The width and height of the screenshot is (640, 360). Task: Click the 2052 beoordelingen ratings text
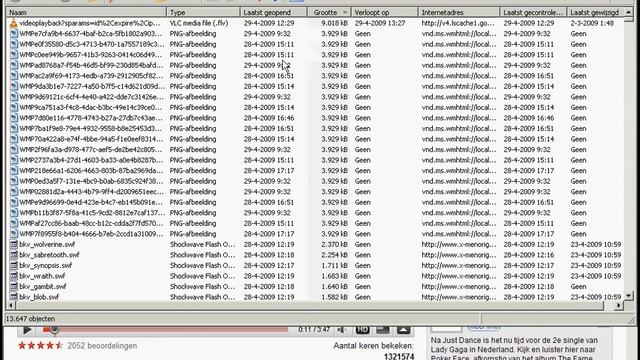click(x=102, y=346)
